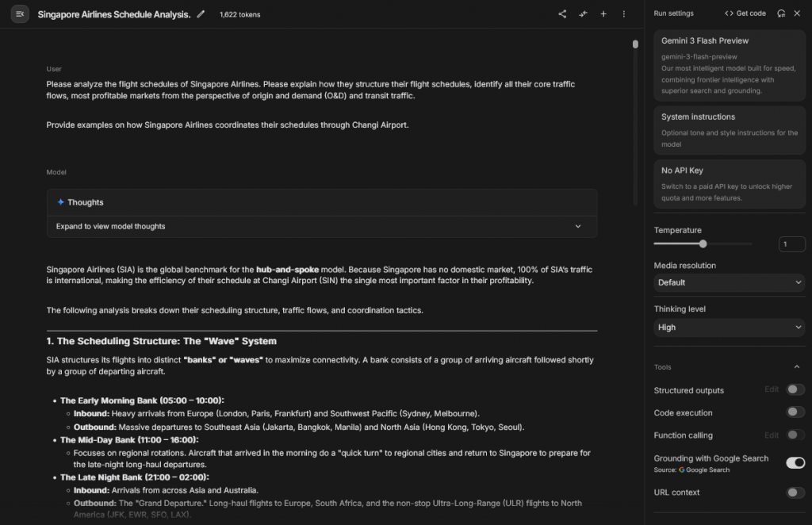812x525 pixels.
Task: Start a new chat with the plus icon
Action: point(603,14)
